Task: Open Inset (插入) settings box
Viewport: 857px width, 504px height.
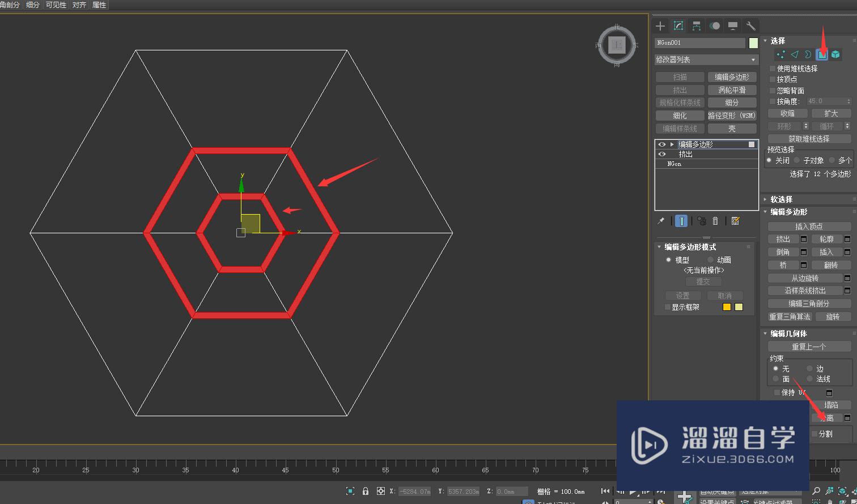Action: coord(847,252)
